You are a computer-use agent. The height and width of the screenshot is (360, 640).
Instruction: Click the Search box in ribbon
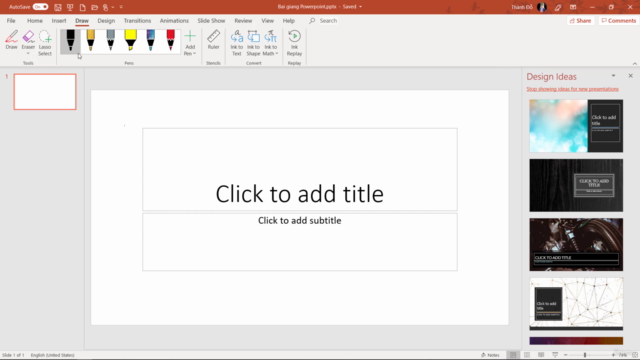pyautogui.click(x=328, y=20)
